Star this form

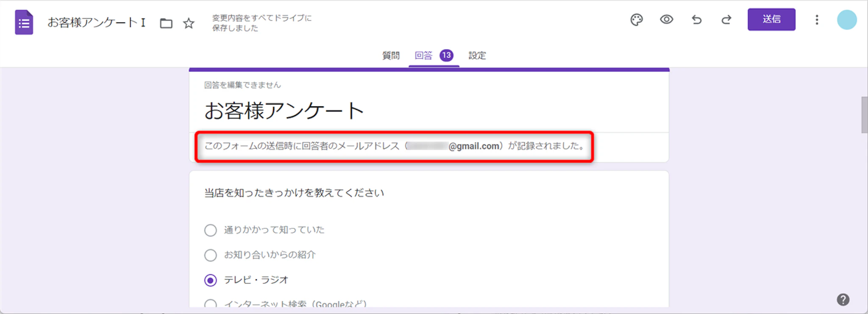click(x=189, y=23)
